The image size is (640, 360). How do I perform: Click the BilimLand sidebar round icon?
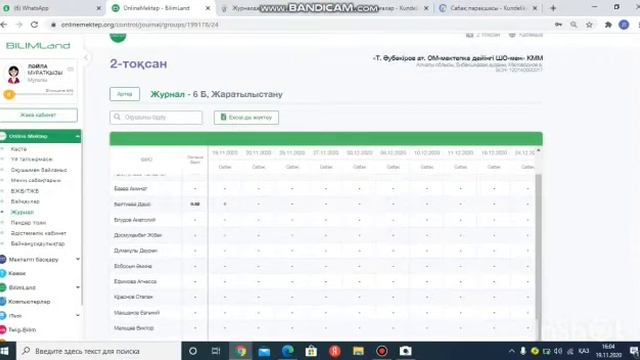point(3,287)
